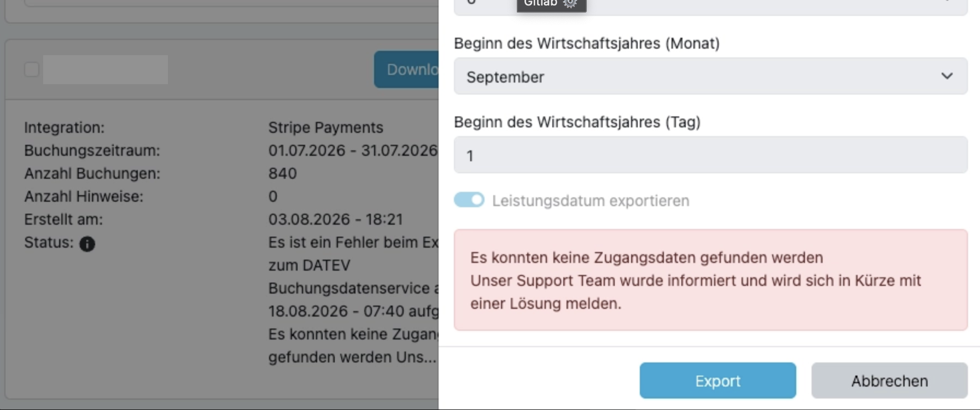Click the partially hidden Download button
980x410 pixels.
[x=406, y=69]
